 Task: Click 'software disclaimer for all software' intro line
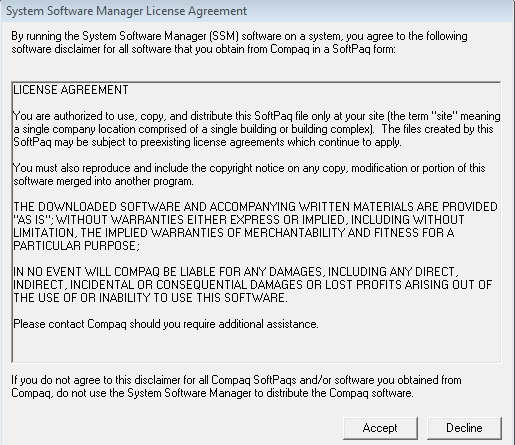pyautogui.click(x=203, y=49)
